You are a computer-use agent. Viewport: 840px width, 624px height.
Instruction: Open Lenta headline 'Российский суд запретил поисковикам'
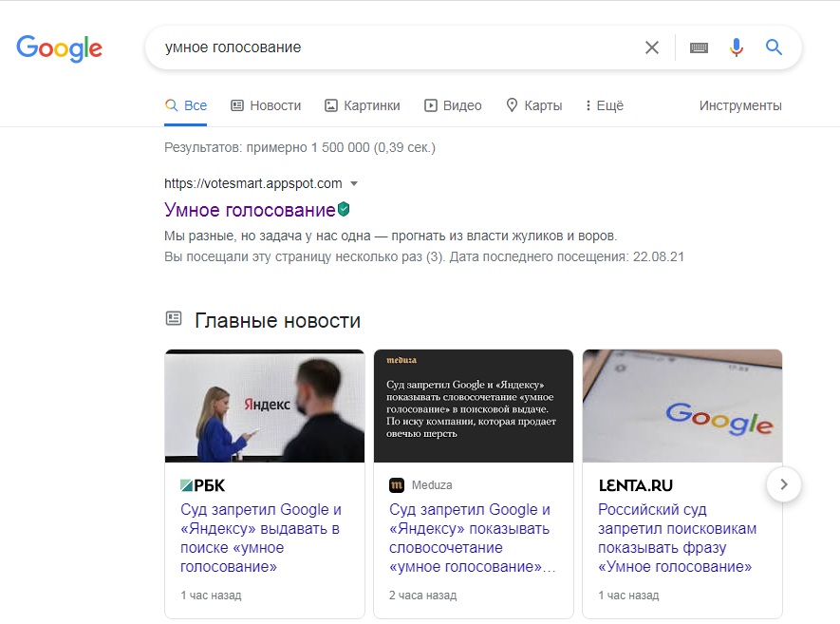click(677, 538)
